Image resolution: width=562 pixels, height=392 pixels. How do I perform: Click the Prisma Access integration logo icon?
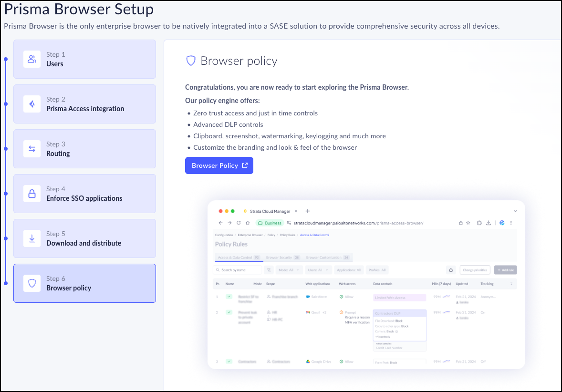click(x=32, y=104)
